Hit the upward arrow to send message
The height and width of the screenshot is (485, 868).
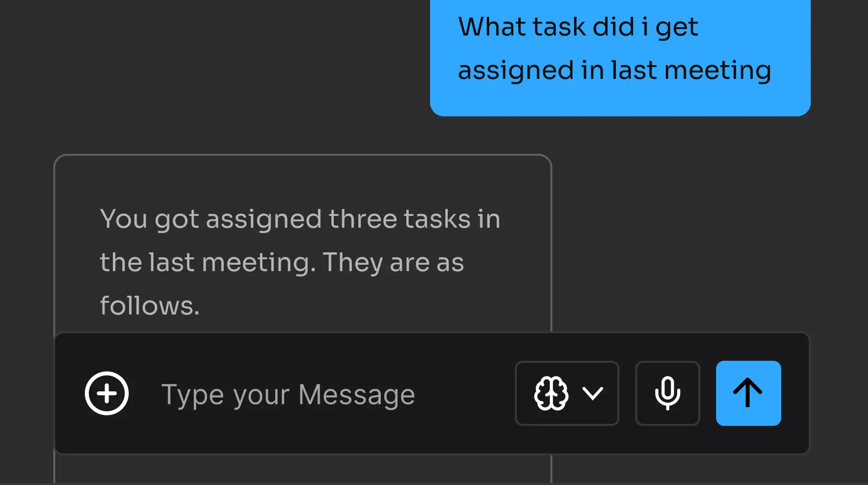748,393
